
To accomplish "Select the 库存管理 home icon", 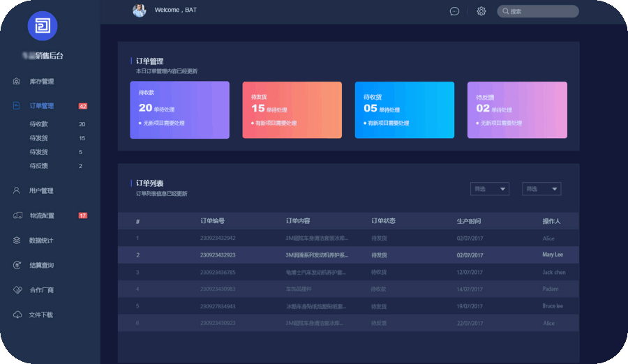I will [17, 82].
